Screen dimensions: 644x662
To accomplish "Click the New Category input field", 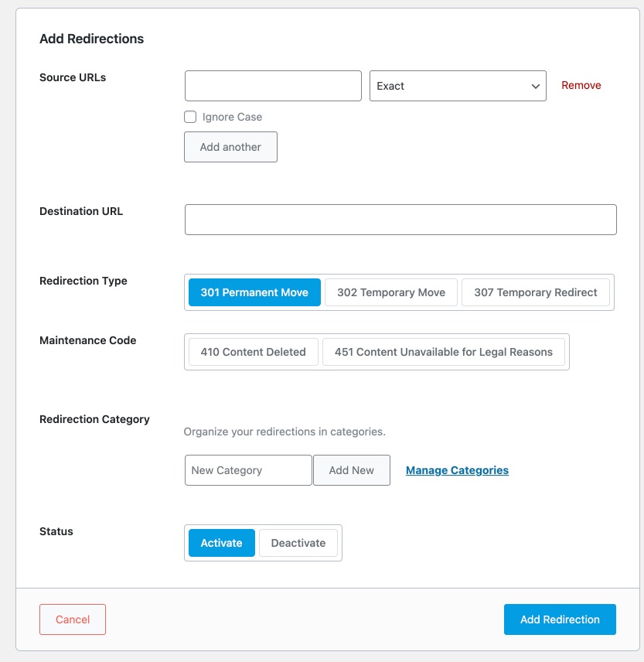I will click(x=248, y=470).
